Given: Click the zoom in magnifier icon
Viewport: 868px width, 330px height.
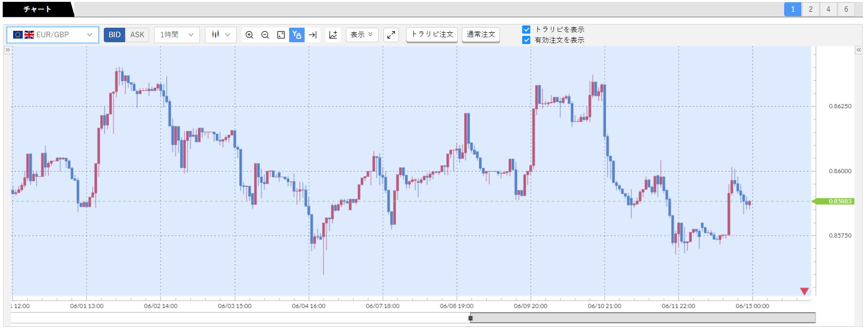Looking at the screenshot, I should (249, 35).
